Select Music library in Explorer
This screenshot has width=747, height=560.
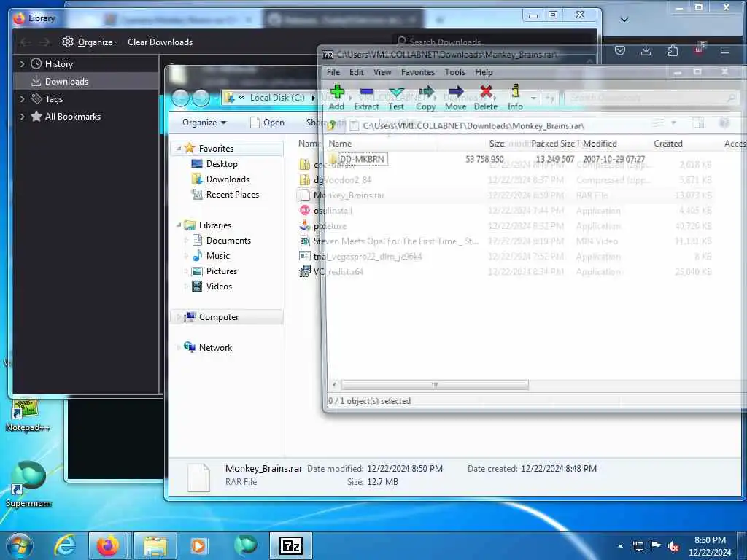pyautogui.click(x=217, y=256)
